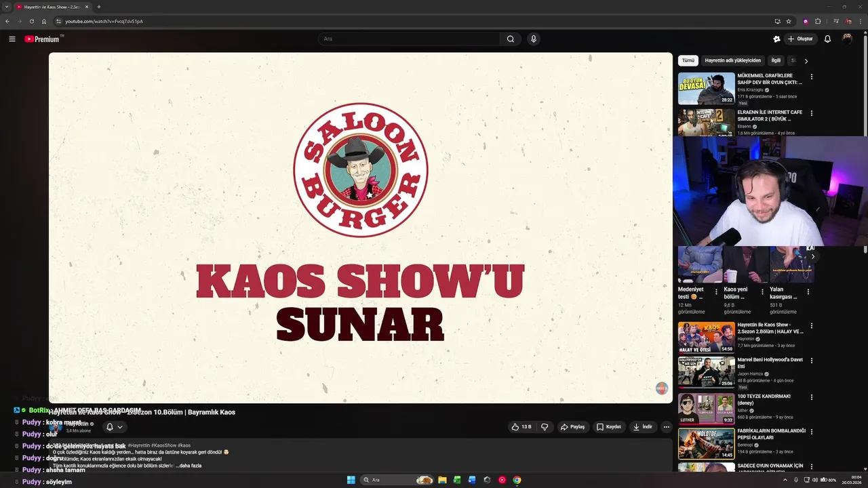Select the Tümü filter chip
868x488 pixels.
coord(688,60)
